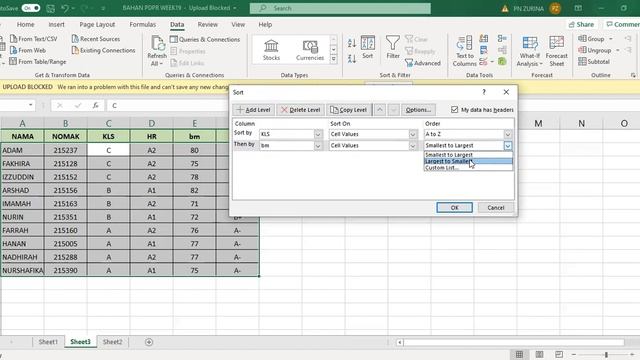Viewport: 640px width, 360px height.
Task: Switch to Page Break Preview in status bar
Action: coord(559,354)
